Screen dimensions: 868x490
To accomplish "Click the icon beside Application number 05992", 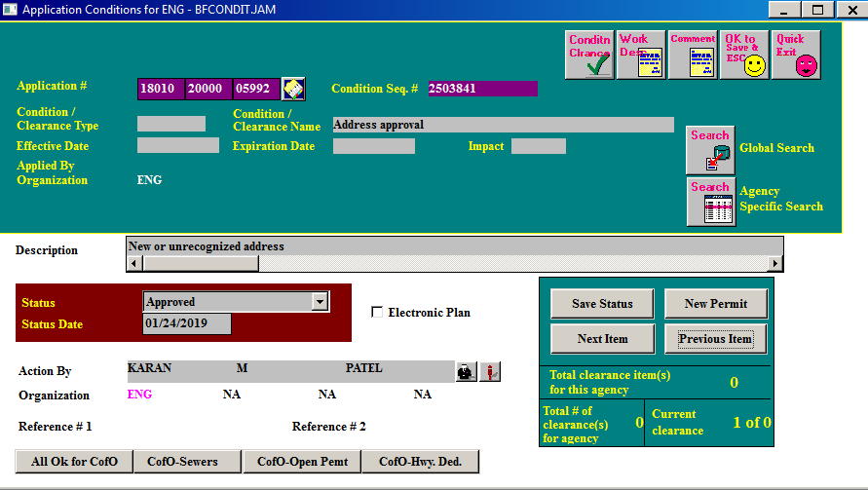I will pyautogui.click(x=293, y=90).
